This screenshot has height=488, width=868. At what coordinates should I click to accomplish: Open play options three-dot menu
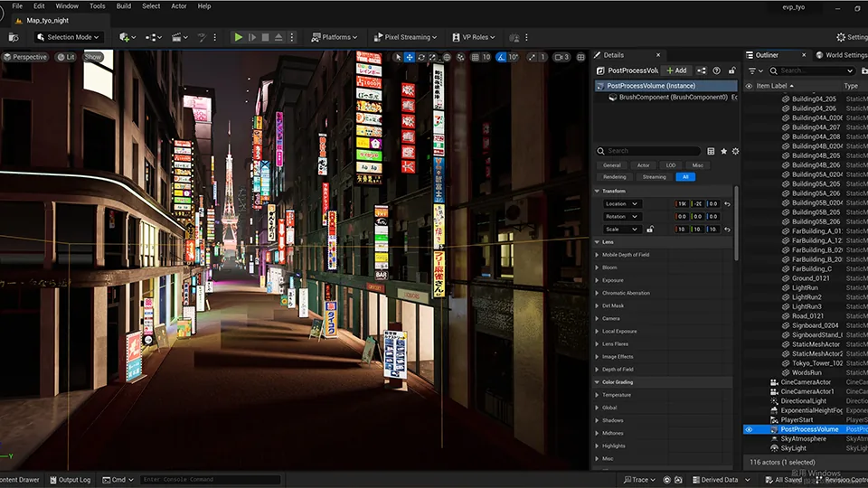(292, 37)
